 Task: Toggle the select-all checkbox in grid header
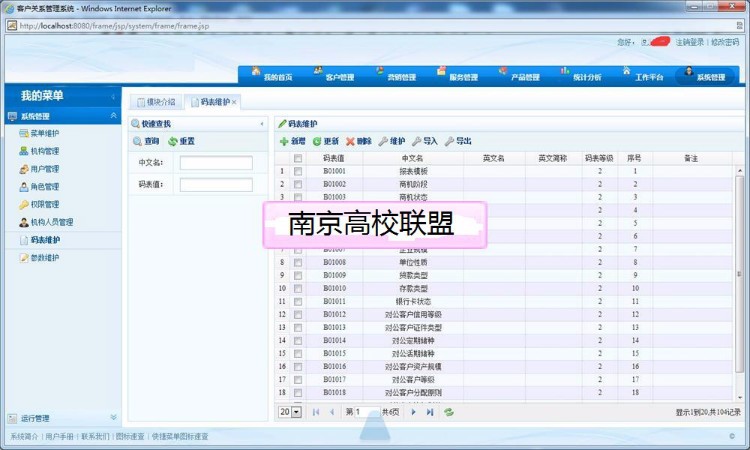(x=298, y=158)
